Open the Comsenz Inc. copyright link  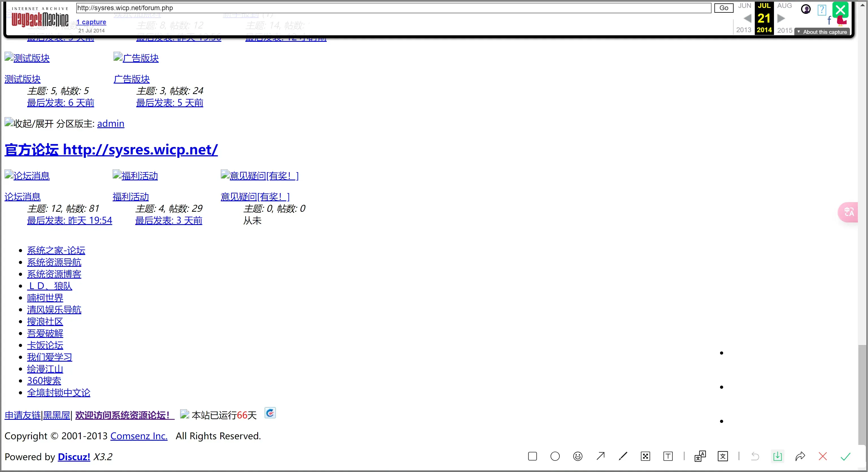pyautogui.click(x=139, y=436)
